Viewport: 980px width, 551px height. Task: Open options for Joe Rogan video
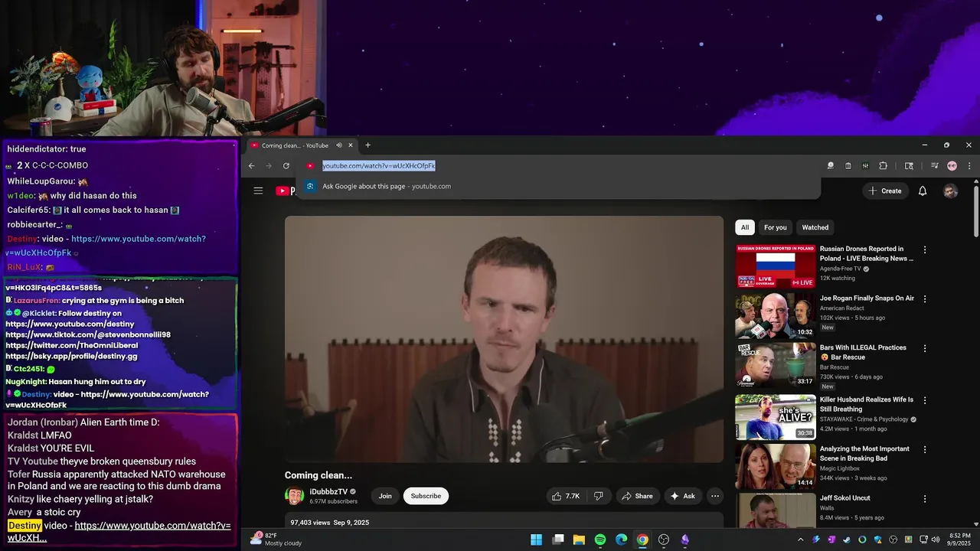tap(924, 298)
